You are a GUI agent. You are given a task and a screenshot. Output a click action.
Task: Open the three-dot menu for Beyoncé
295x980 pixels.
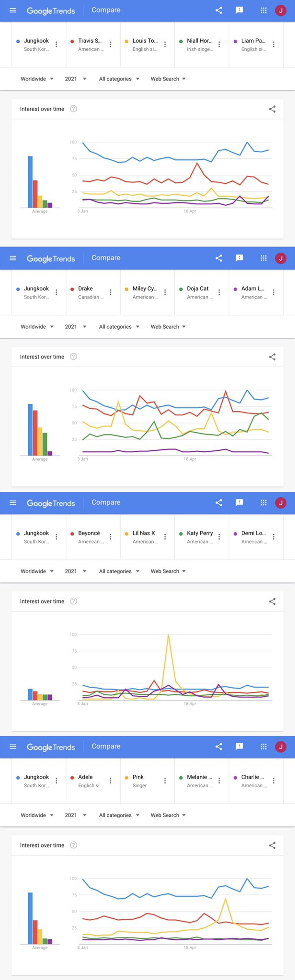click(111, 537)
